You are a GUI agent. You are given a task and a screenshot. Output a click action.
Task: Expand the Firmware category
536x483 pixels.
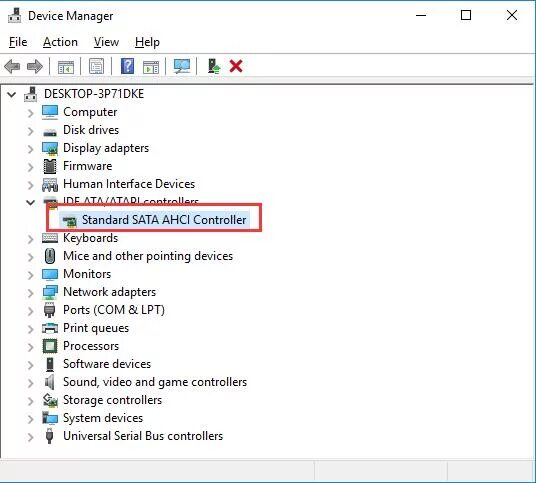pyautogui.click(x=30, y=166)
